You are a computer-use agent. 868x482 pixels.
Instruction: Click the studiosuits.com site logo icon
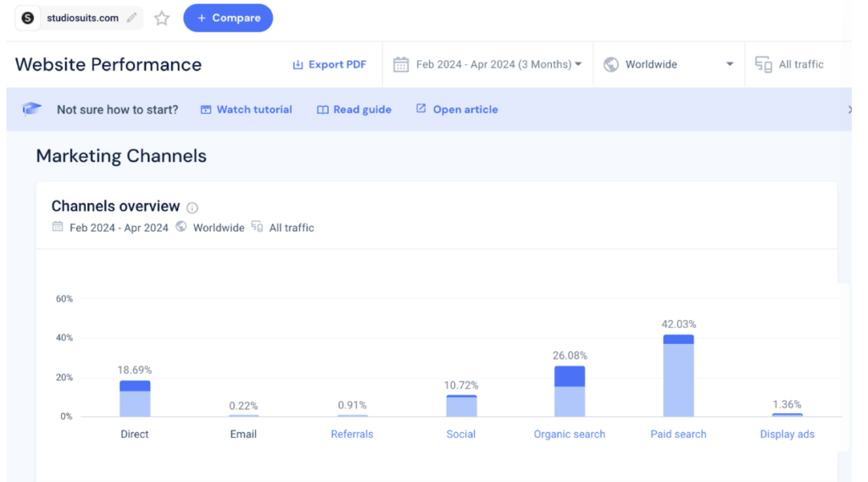(28, 18)
